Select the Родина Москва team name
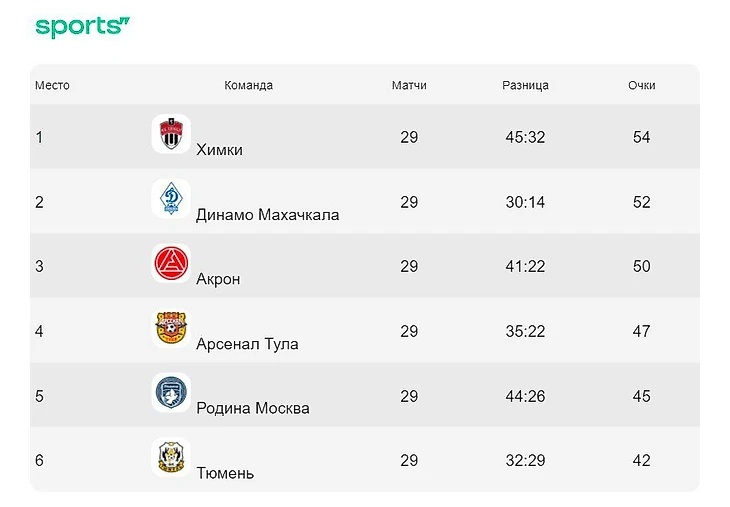The image size is (730, 507). (253, 408)
